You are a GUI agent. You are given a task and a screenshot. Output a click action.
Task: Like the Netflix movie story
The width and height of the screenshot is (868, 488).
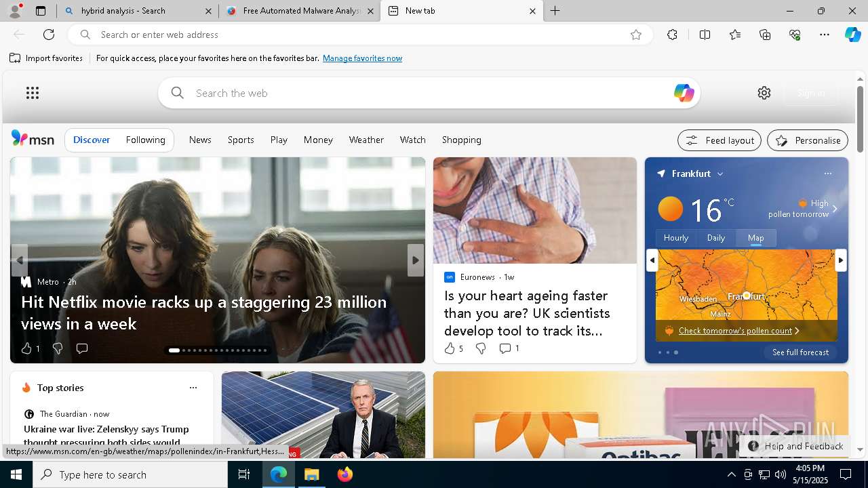[26, 348]
